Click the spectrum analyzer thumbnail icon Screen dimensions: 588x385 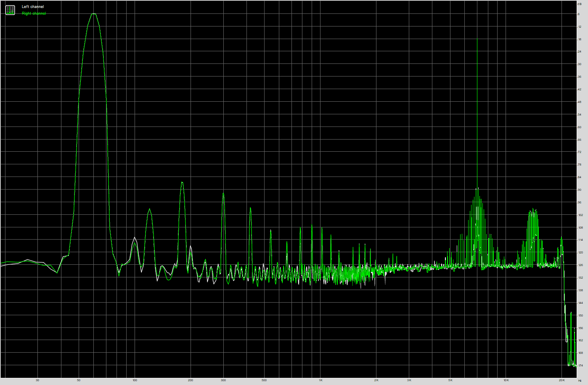pyautogui.click(x=9, y=10)
